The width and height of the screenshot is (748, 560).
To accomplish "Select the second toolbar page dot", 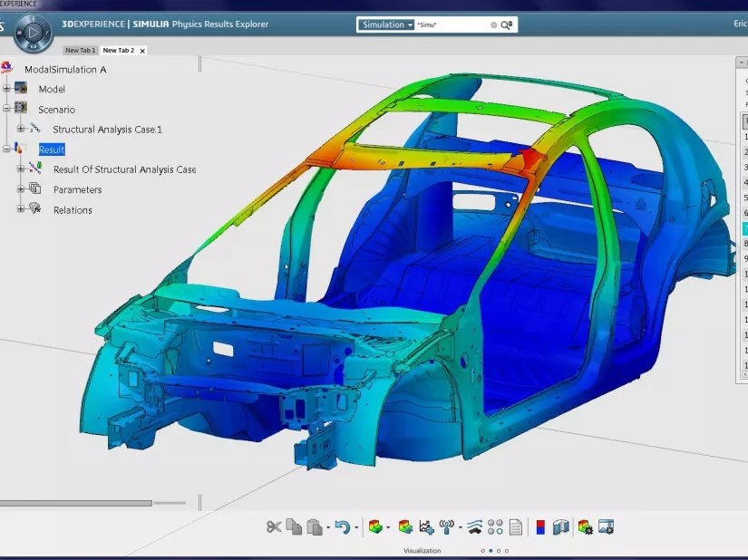I will point(491,551).
